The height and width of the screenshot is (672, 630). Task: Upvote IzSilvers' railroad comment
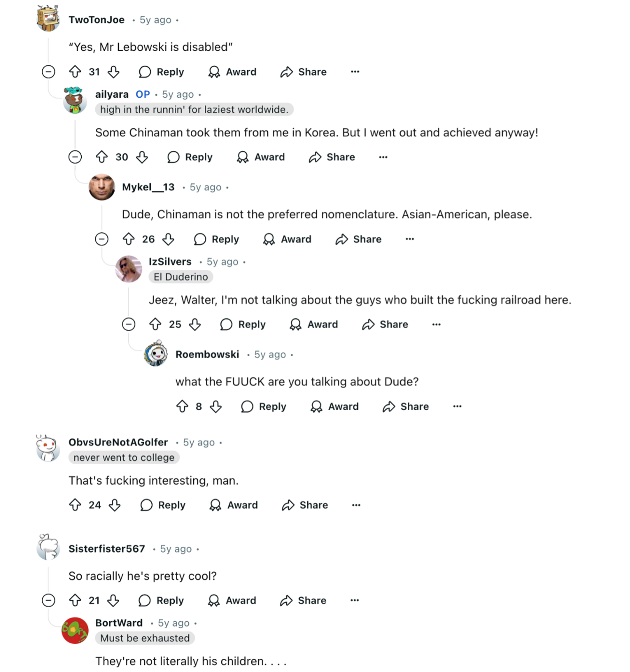156,324
